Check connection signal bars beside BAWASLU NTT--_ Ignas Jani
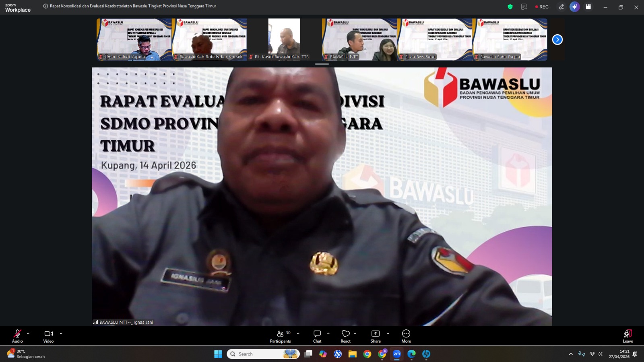Image resolution: width=644 pixels, height=362 pixels. [x=96, y=322]
